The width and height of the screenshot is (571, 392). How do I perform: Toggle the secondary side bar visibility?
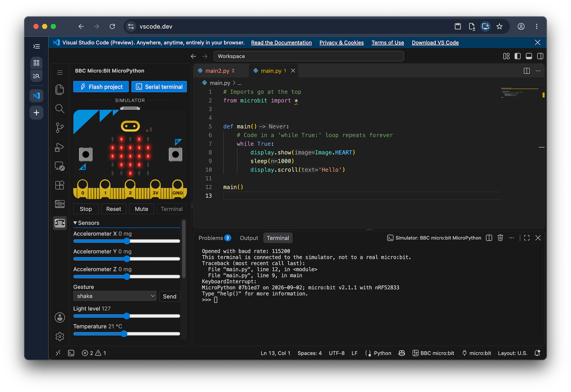click(x=540, y=56)
